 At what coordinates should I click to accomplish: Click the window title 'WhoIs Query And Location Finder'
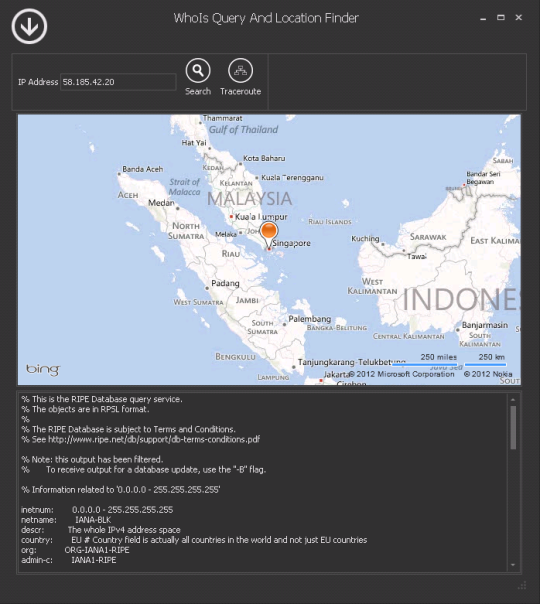266,18
